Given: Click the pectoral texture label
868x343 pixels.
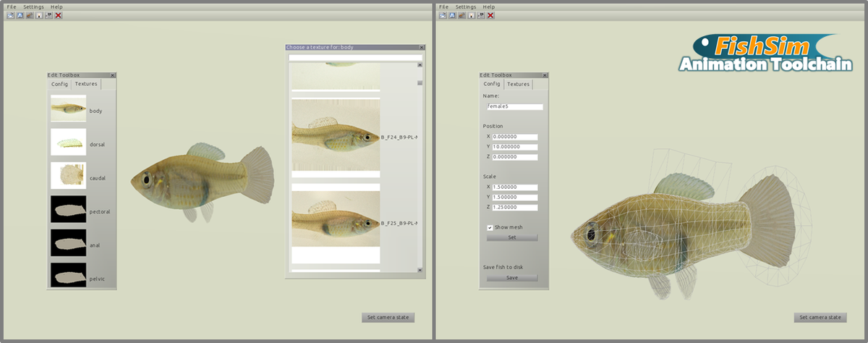Looking at the screenshot, I should click(x=100, y=211).
